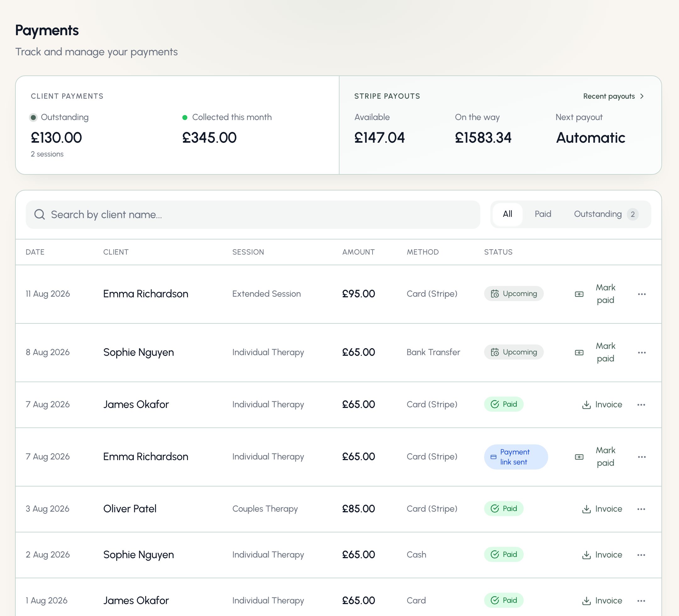
Task: Click the Bank Transfer method cell
Action: coord(433,352)
